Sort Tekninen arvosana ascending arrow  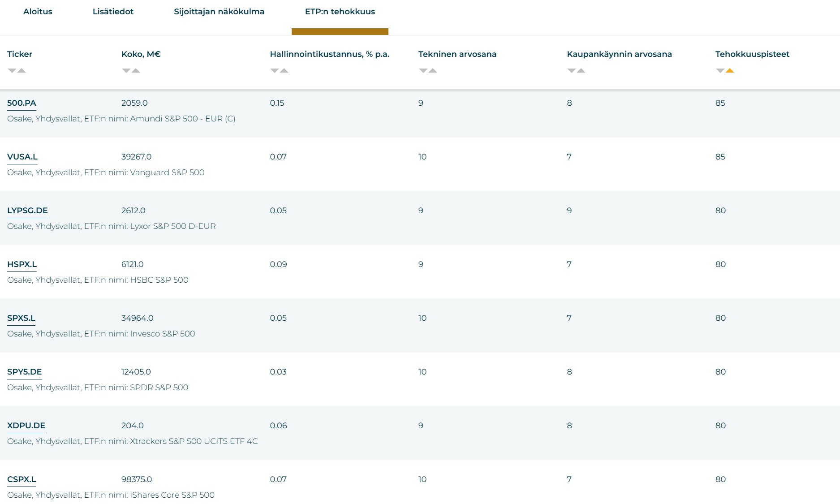click(433, 70)
